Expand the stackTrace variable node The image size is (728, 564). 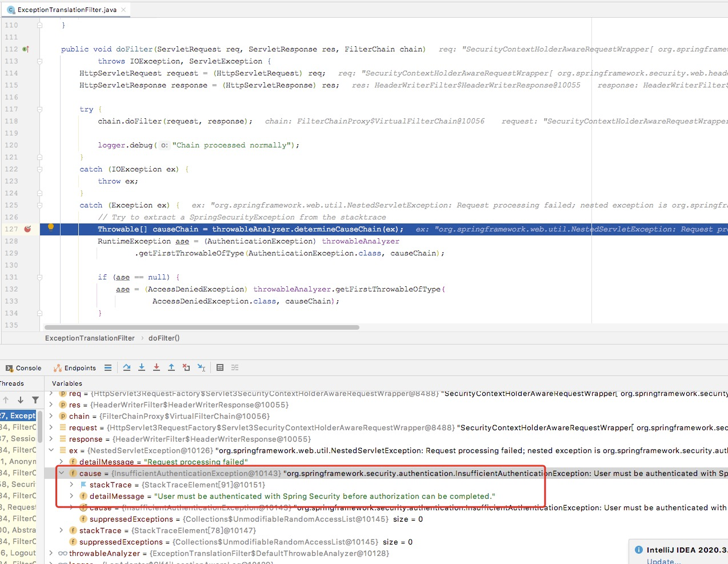pos(71,485)
